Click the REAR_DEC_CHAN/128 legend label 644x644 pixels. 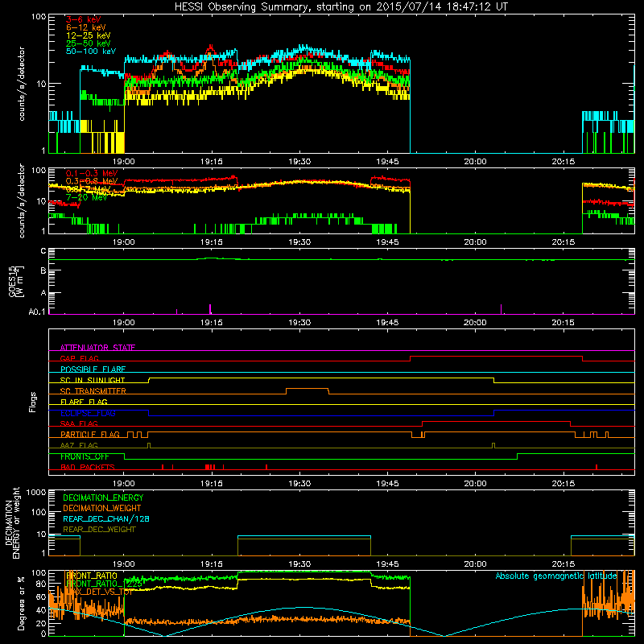click(x=106, y=518)
